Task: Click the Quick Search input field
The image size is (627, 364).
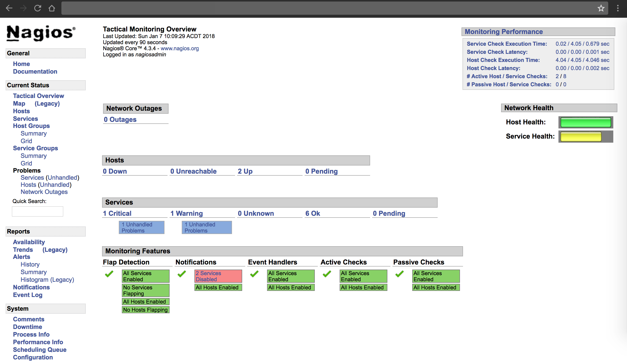Action: point(38,211)
